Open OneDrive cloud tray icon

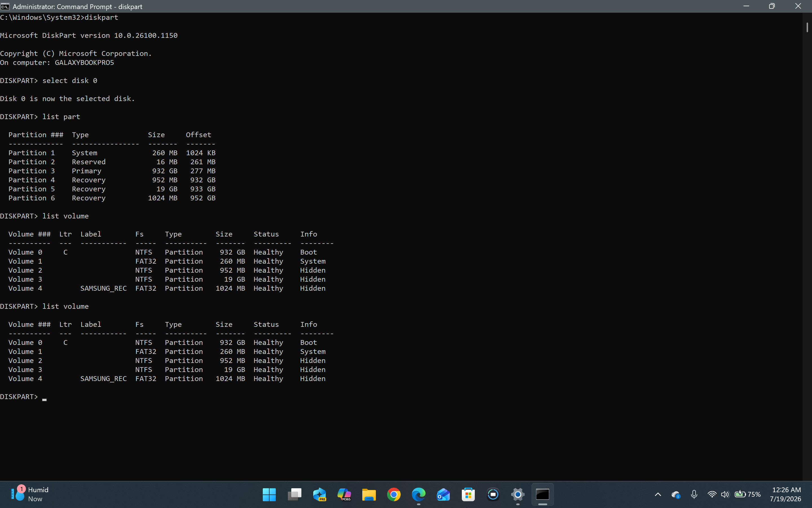pos(676,494)
